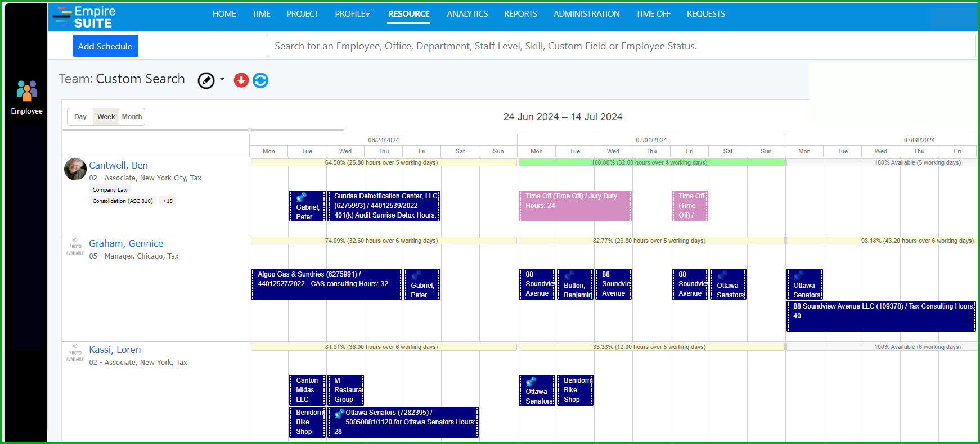This screenshot has width=980, height=444.
Task: Click Loren Kassi's no-photo placeholder
Action: point(75,353)
